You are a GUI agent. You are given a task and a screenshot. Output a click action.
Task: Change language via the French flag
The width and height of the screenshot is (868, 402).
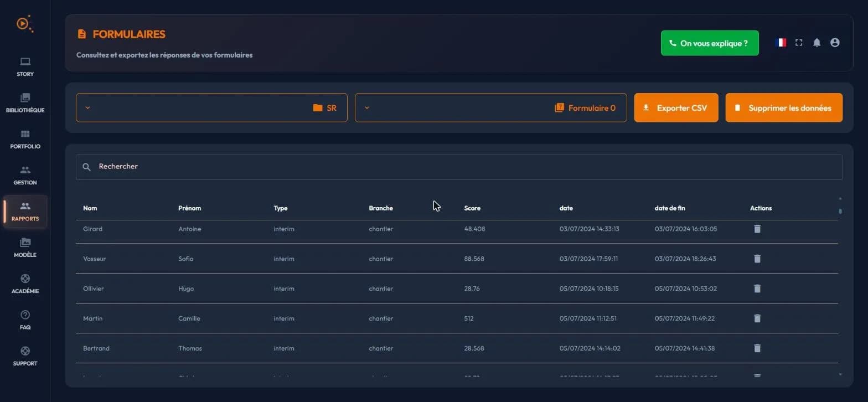click(781, 43)
